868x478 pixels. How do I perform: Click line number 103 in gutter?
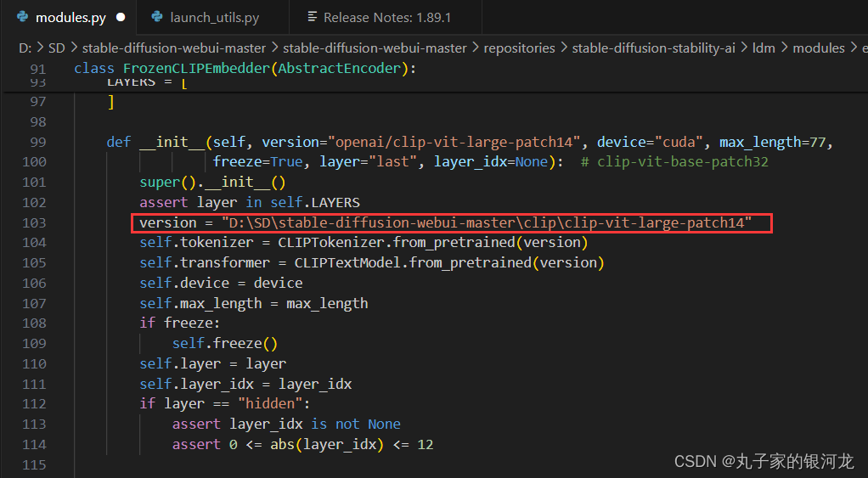[x=34, y=223]
